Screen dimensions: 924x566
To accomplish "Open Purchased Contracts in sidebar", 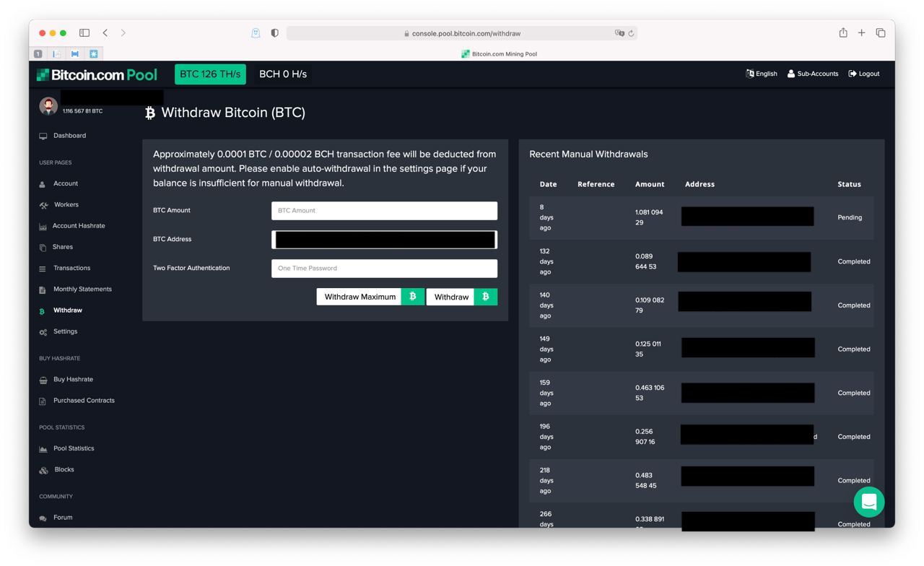I will coord(84,401).
